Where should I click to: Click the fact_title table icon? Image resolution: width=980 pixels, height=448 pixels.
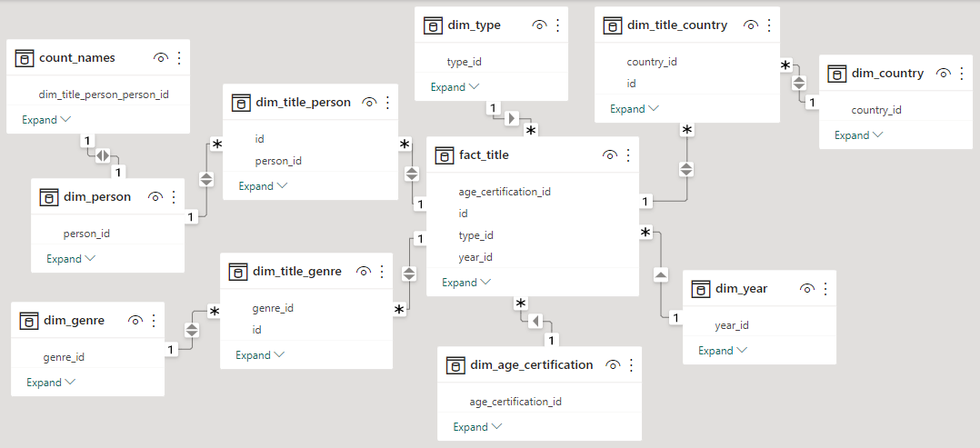coord(444,155)
